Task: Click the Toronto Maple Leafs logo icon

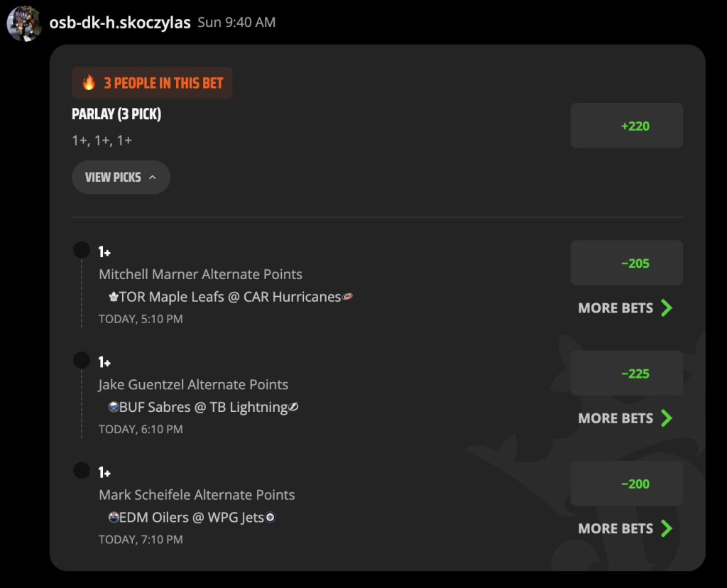Action: click(113, 297)
